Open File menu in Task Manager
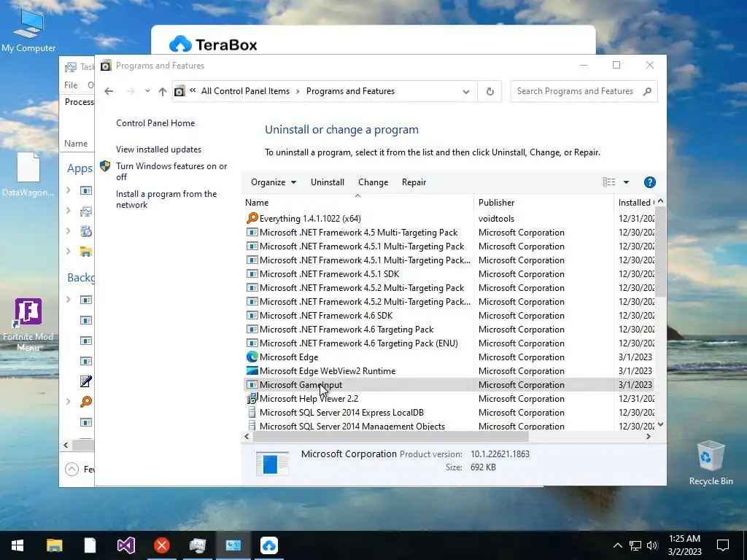 click(x=71, y=85)
